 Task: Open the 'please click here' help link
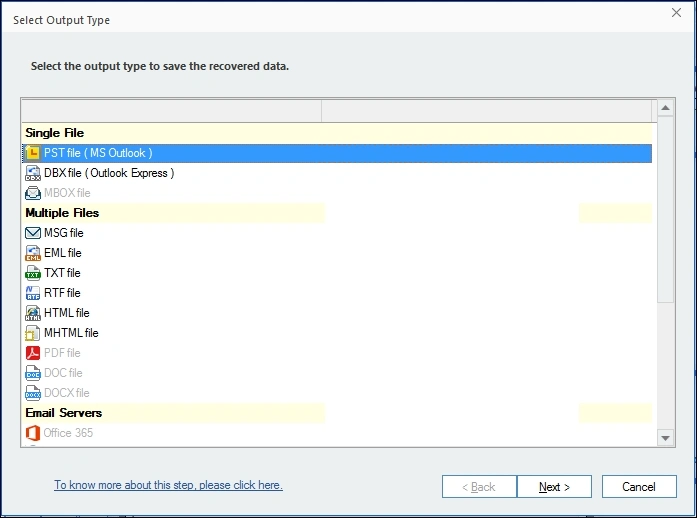pyautogui.click(x=168, y=485)
